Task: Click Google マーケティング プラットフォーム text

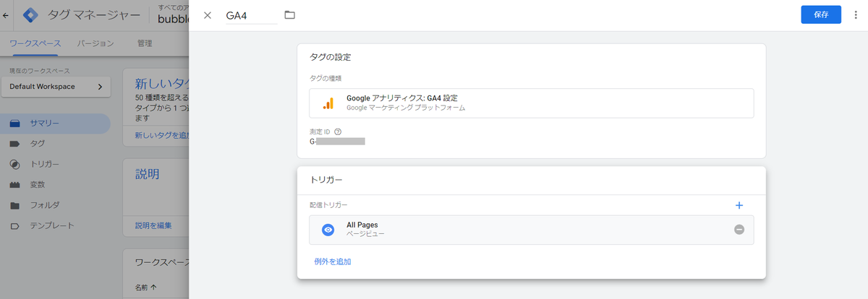Action: [406, 108]
